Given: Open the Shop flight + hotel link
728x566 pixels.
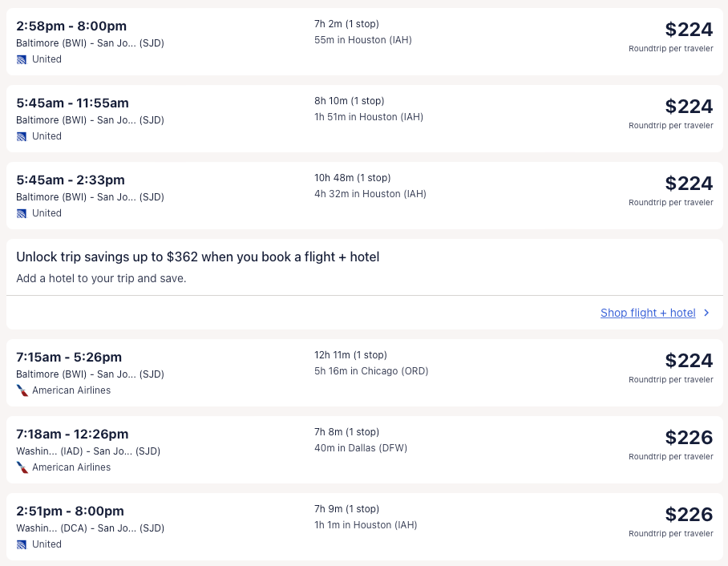Looking at the screenshot, I should click(647, 313).
